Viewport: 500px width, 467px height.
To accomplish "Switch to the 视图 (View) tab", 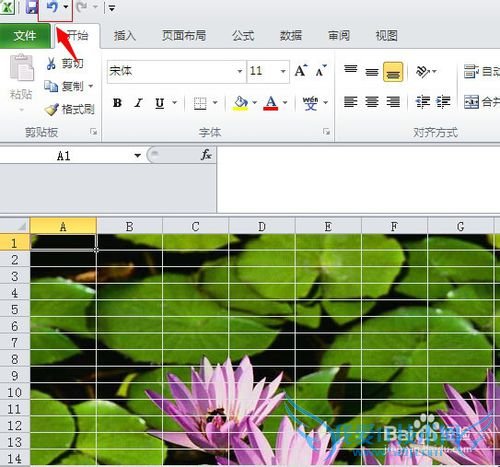I will pos(386,35).
